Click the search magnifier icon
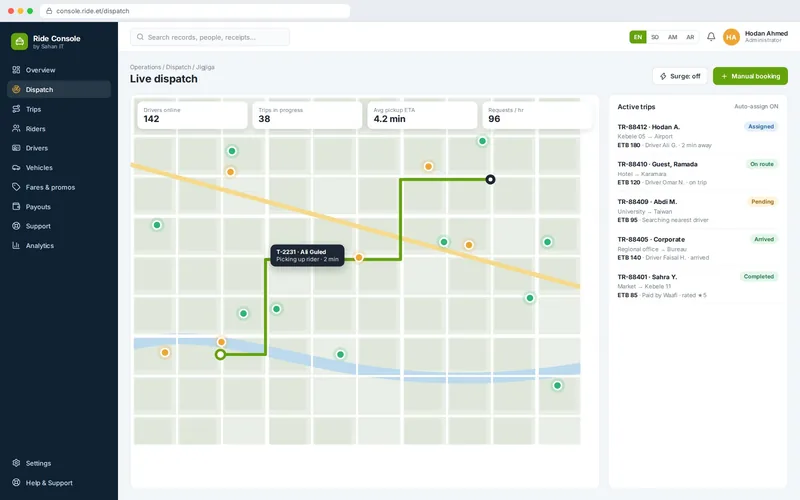The height and width of the screenshot is (500, 800). [140, 37]
